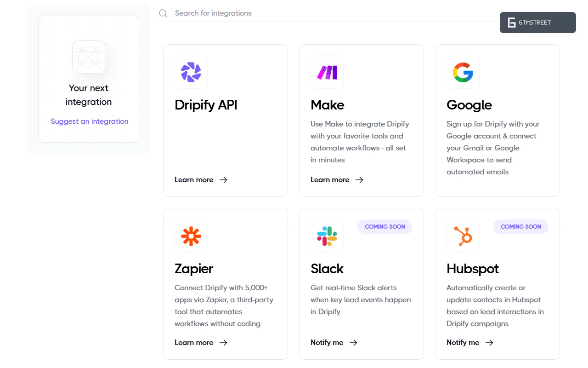Open Learn more under Zapier
Screen dimensions: 588x368
click(194, 343)
